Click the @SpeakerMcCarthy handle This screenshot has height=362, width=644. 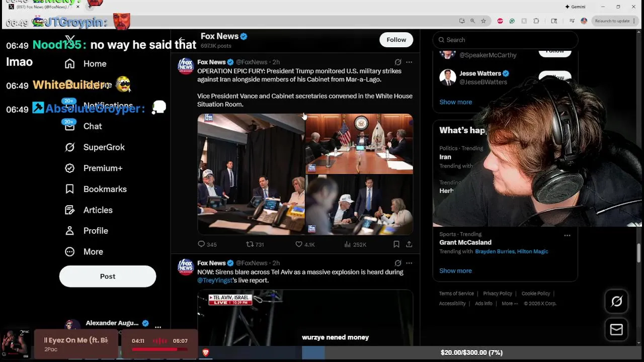[488, 55]
